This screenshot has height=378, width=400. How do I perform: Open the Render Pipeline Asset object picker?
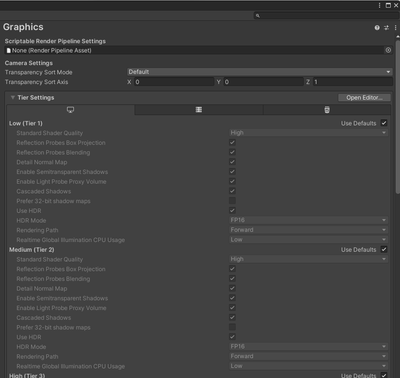tap(388, 50)
